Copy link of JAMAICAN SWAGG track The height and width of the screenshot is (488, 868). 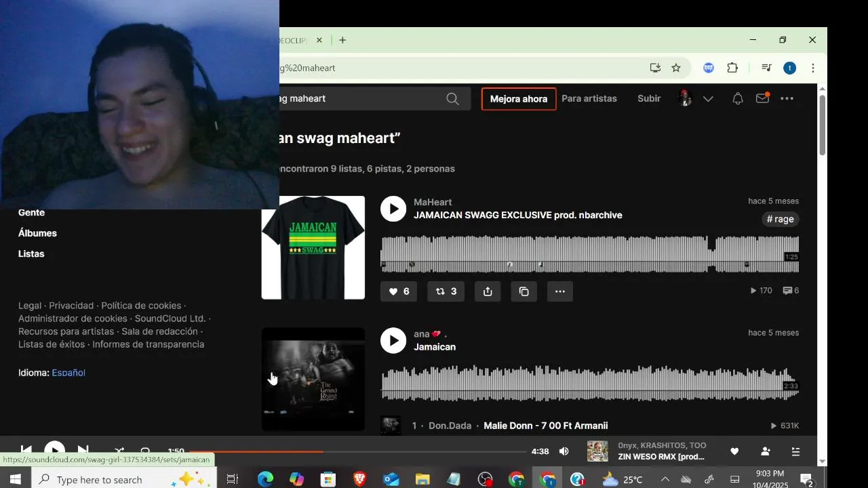coord(524,291)
